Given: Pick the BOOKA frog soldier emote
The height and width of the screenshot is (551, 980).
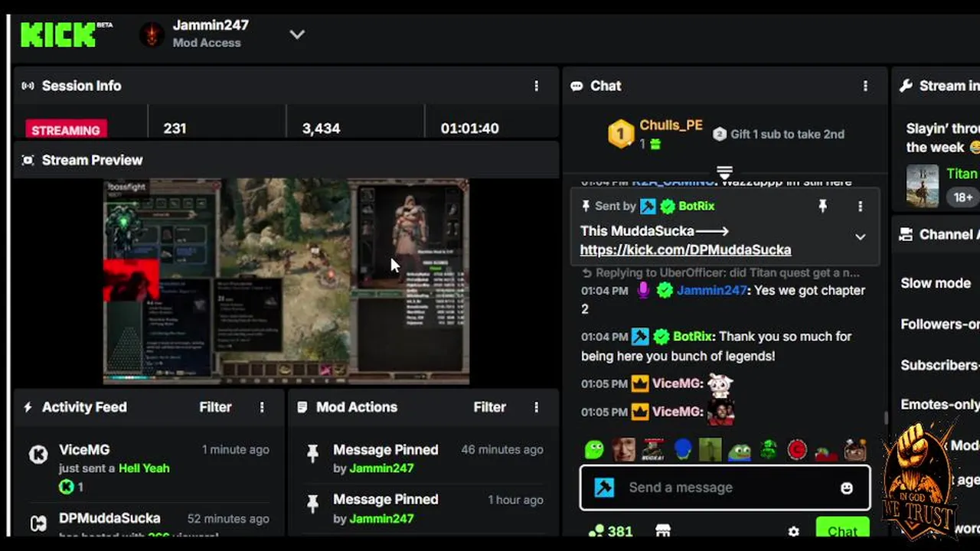Looking at the screenshot, I should [652, 449].
